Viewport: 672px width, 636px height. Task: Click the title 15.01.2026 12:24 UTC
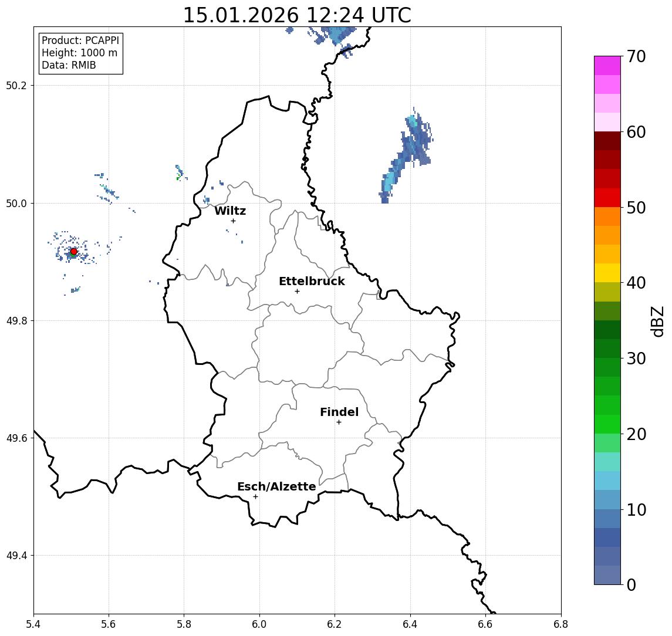pyautogui.click(x=297, y=15)
